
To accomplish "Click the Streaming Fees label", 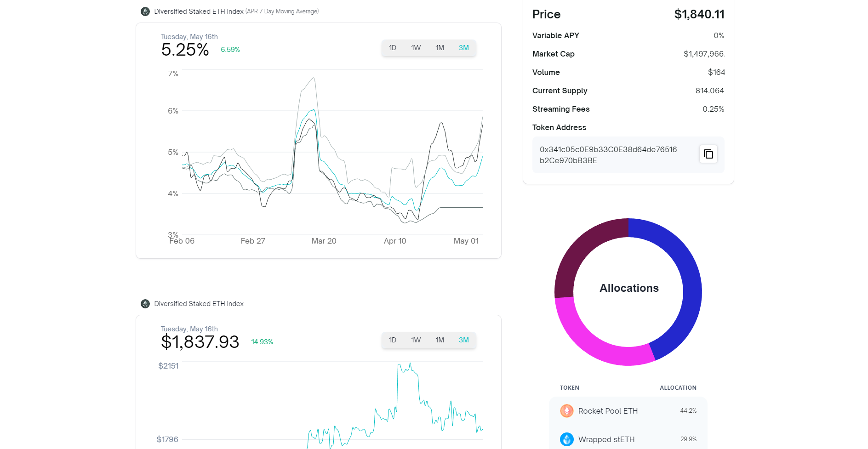I will 561,109.
